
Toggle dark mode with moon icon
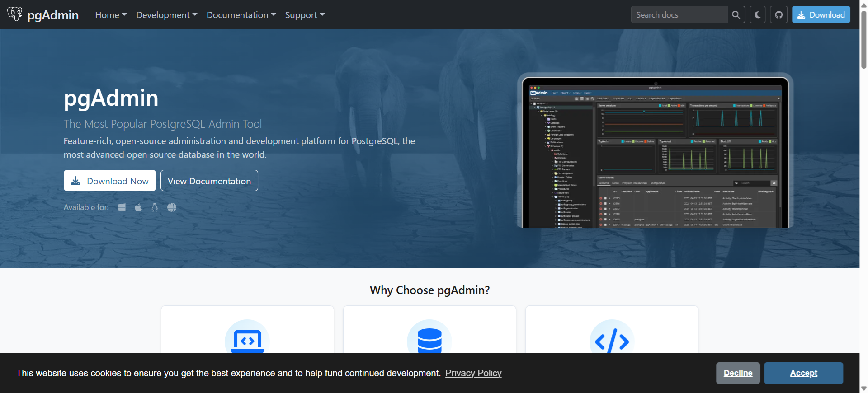tap(757, 15)
